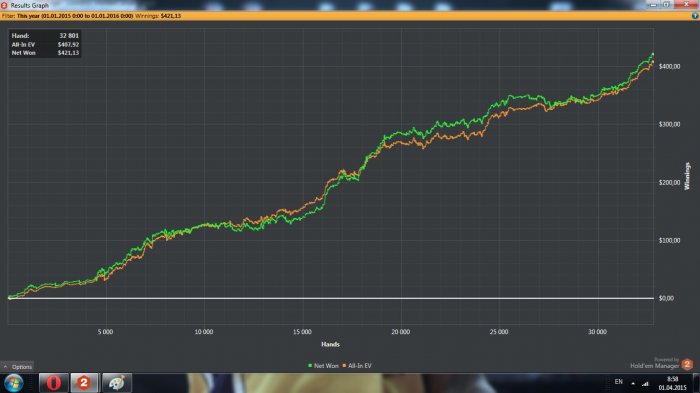The width and height of the screenshot is (700, 393).
Task: Click the EN language indicator
Action: click(x=618, y=382)
